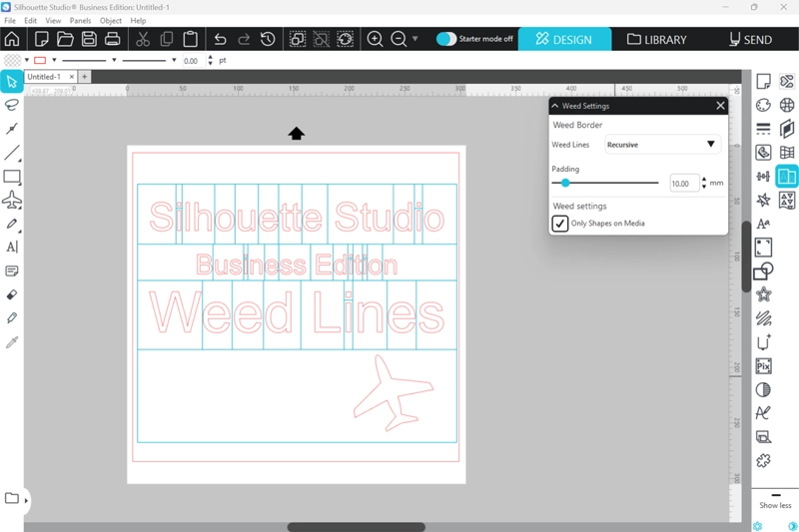
Task: Switch to the LIBRARY tab
Action: [x=657, y=39]
